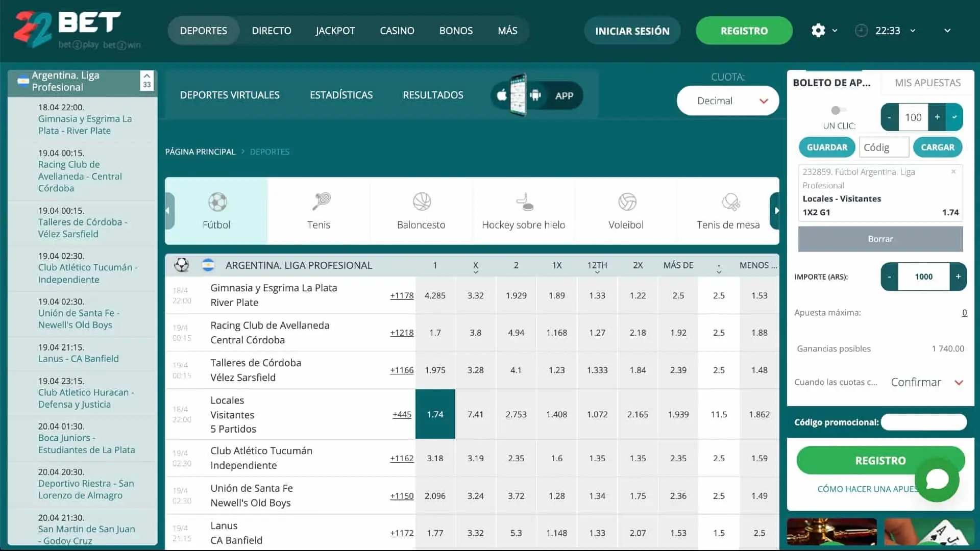Open RESULTADOS link

coord(433,95)
